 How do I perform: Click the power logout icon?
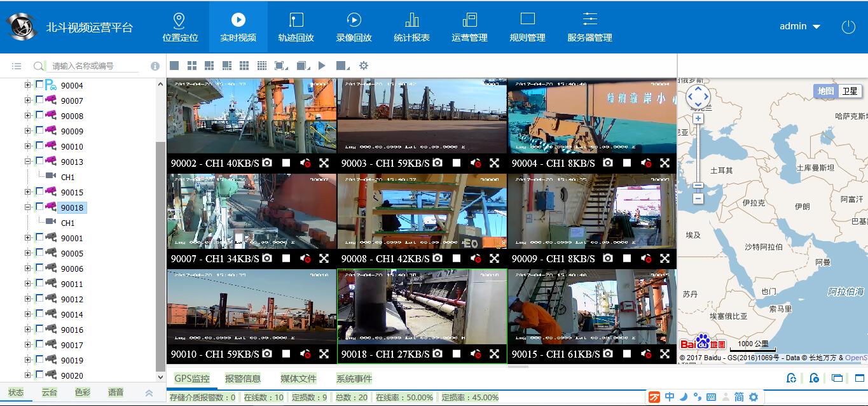click(848, 27)
